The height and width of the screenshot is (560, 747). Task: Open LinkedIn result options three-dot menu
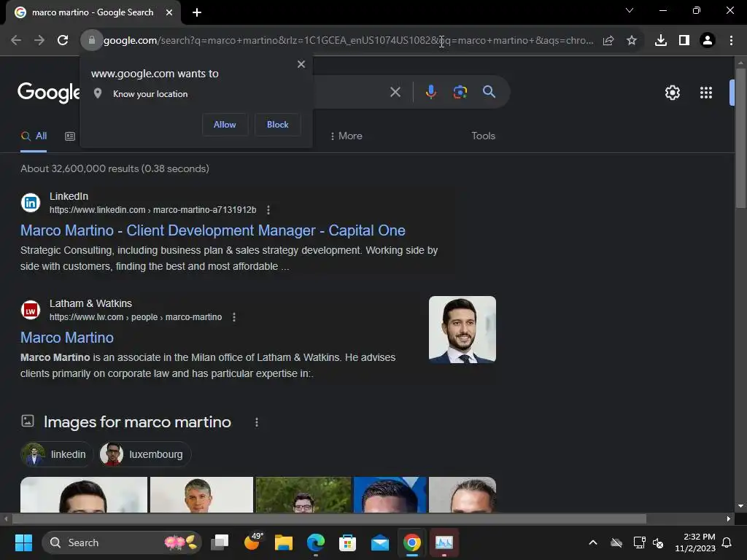tap(268, 210)
